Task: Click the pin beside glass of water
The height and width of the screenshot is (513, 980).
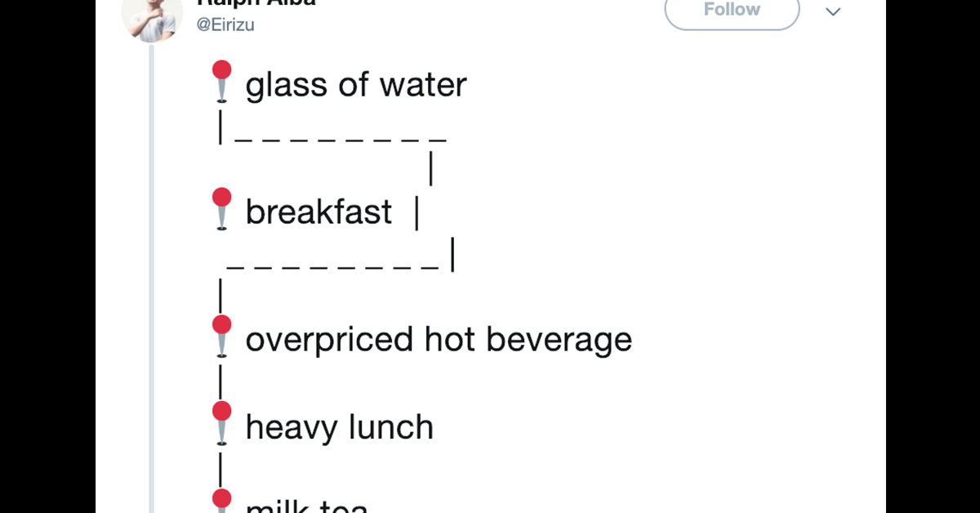Action: (221, 81)
